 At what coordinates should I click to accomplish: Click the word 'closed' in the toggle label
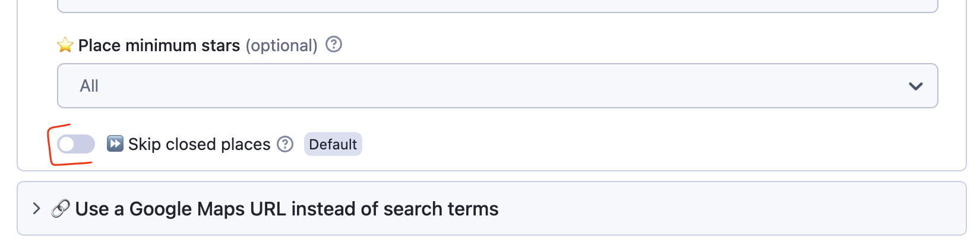click(x=190, y=145)
